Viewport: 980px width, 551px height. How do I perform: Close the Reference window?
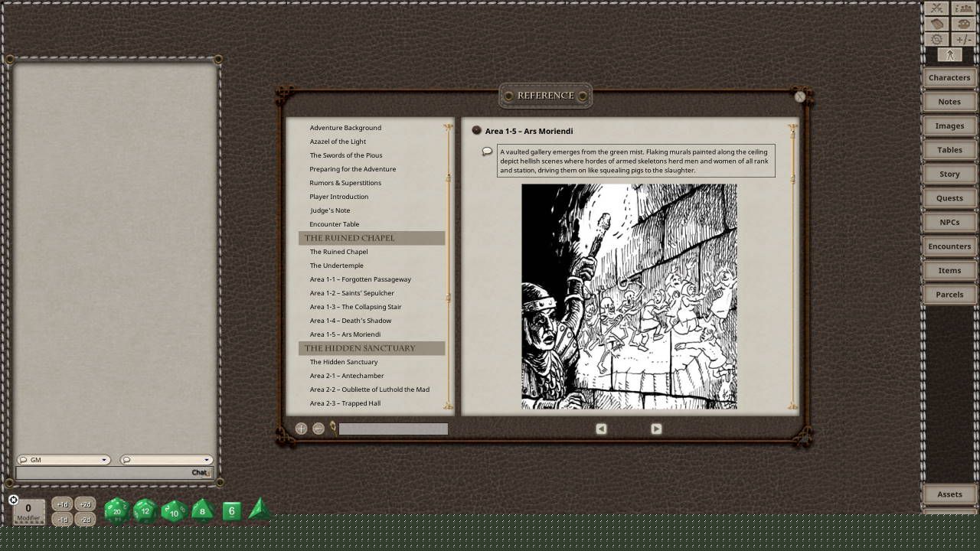pyautogui.click(x=800, y=97)
